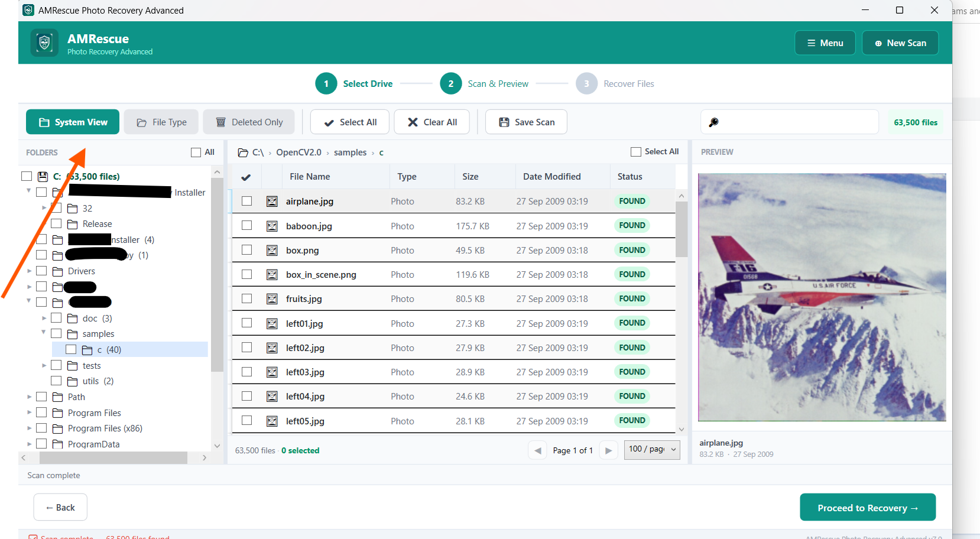Click the folder icon in the breadcrumb path
980x539 pixels.
[243, 152]
